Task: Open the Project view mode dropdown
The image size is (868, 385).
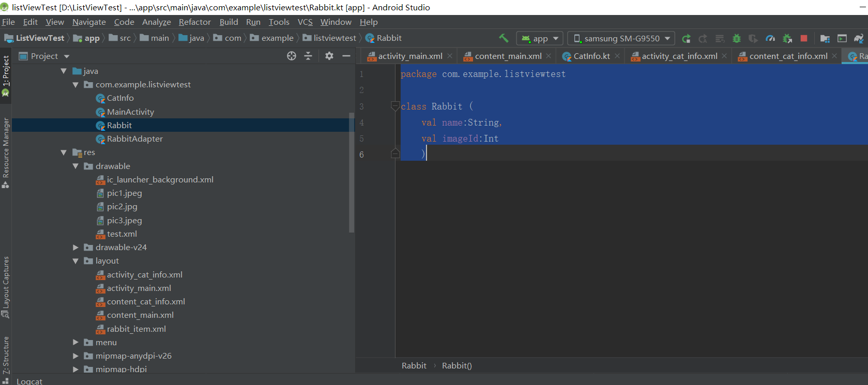Action: (x=44, y=56)
